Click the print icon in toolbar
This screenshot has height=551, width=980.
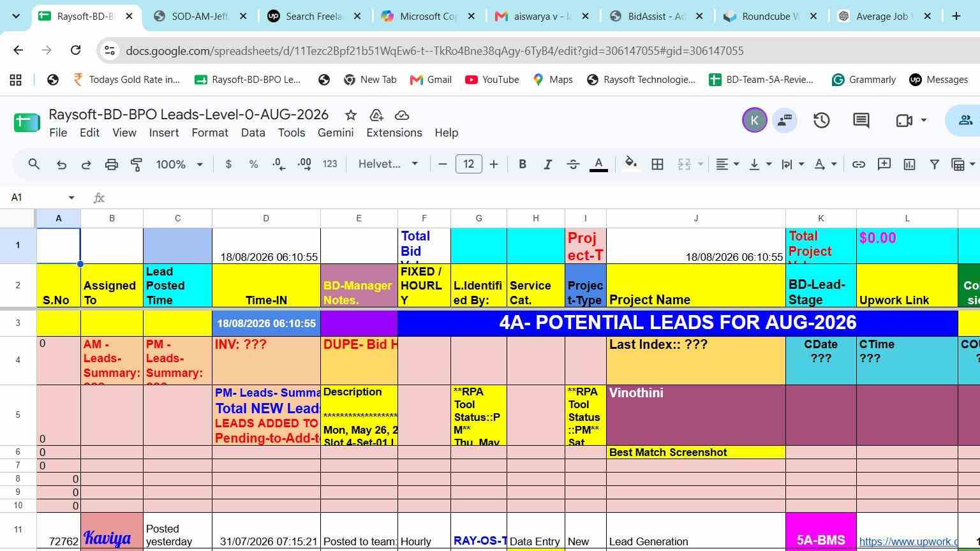coord(112,165)
